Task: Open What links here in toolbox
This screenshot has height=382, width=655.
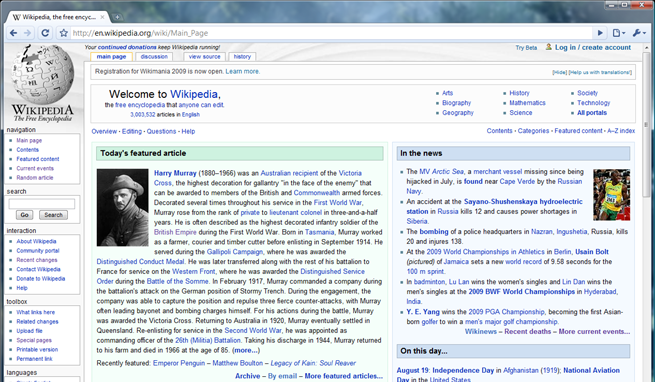Action: tap(36, 312)
